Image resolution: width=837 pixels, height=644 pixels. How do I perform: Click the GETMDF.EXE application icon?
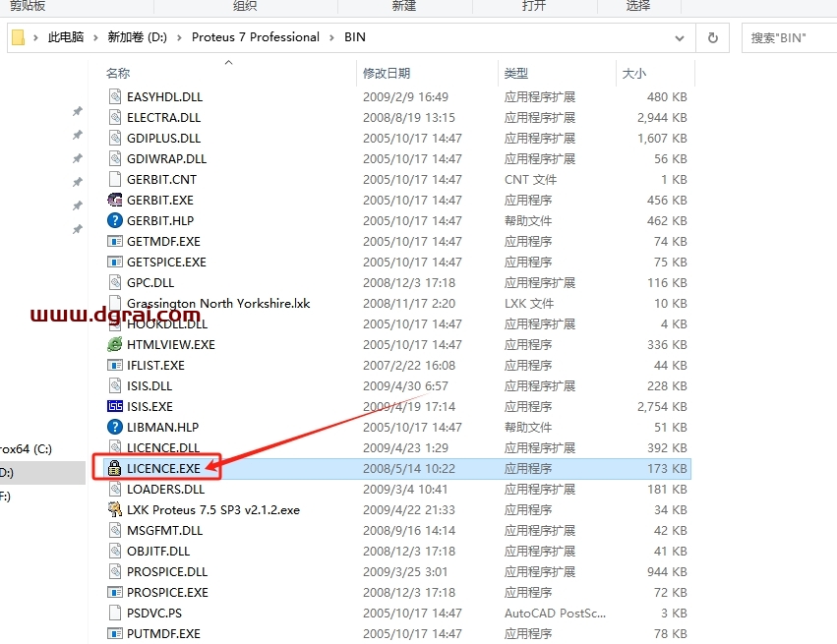click(x=115, y=241)
